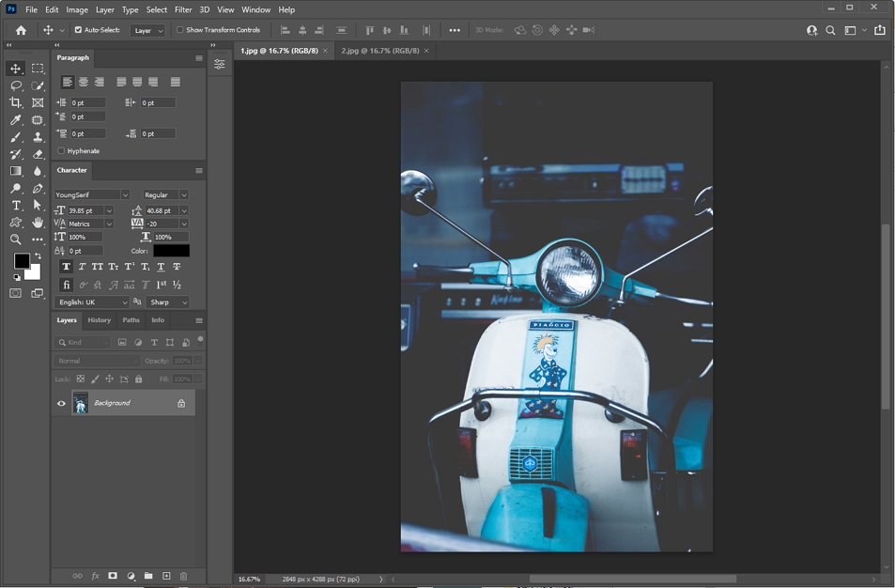Enable the Auto-Select checkbox
This screenshot has height=588, width=895.
[78, 30]
